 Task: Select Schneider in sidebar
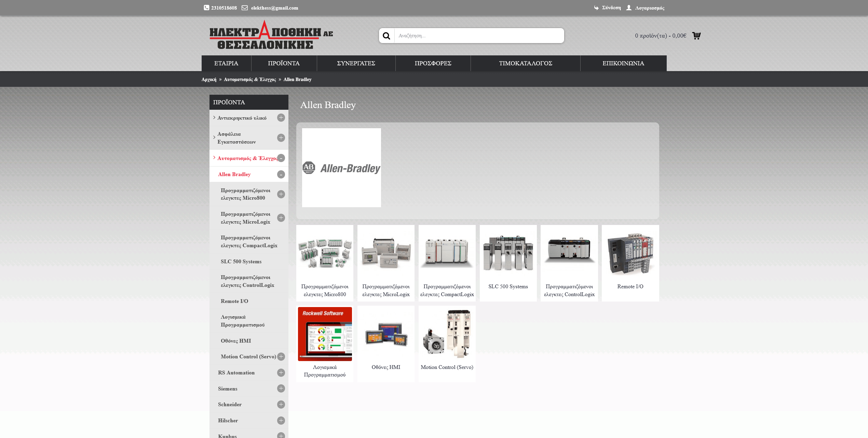click(230, 404)
